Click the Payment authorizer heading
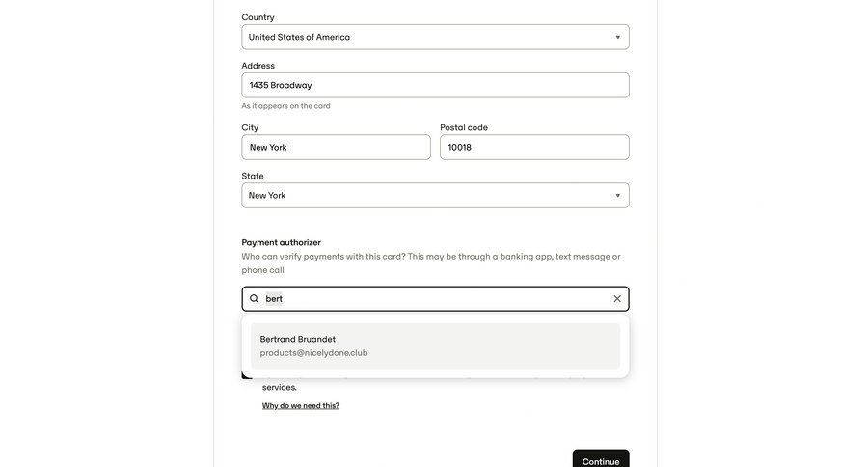 (281, 243)
